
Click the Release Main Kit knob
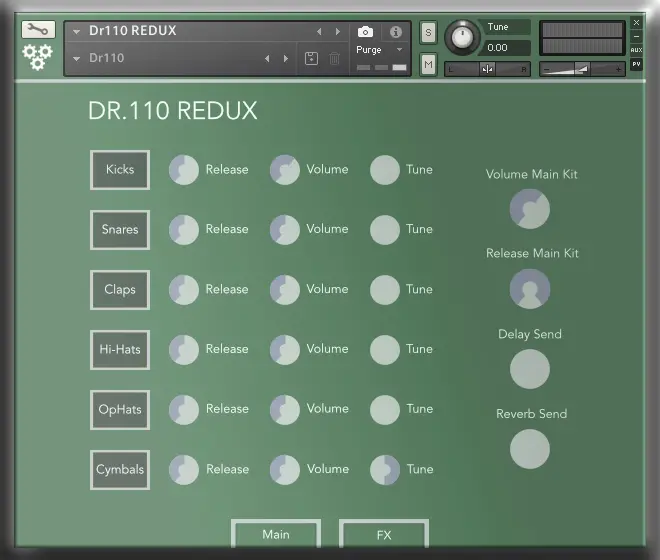click(530, 289)
